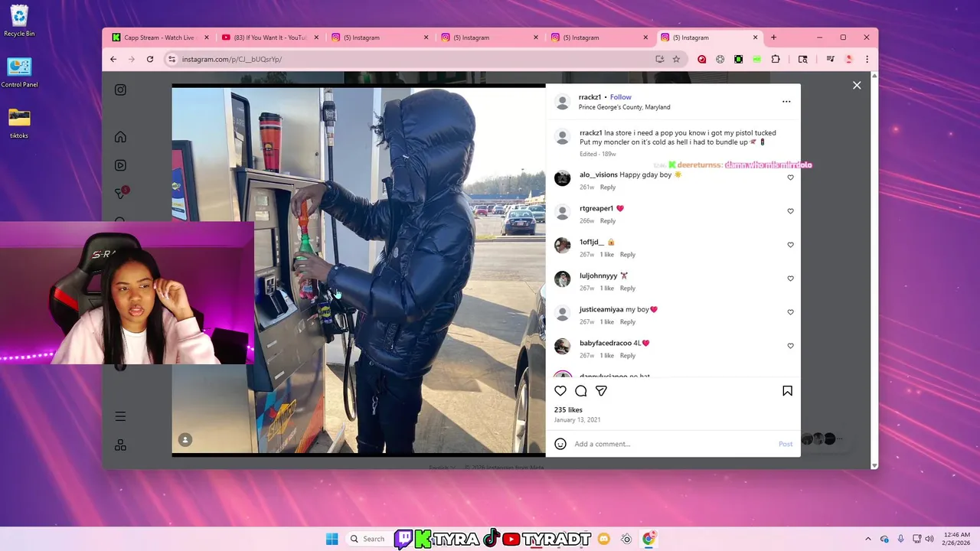Click the red circular extension icon

pyautogui.click(x=701, y=59)
